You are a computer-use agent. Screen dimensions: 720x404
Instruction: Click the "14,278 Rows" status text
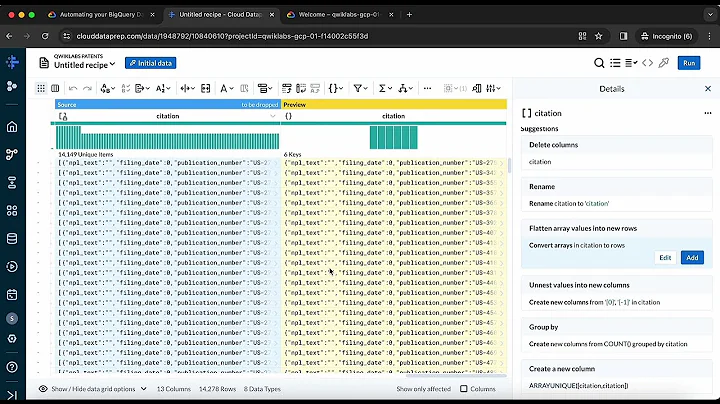click(x=217, y=389)
